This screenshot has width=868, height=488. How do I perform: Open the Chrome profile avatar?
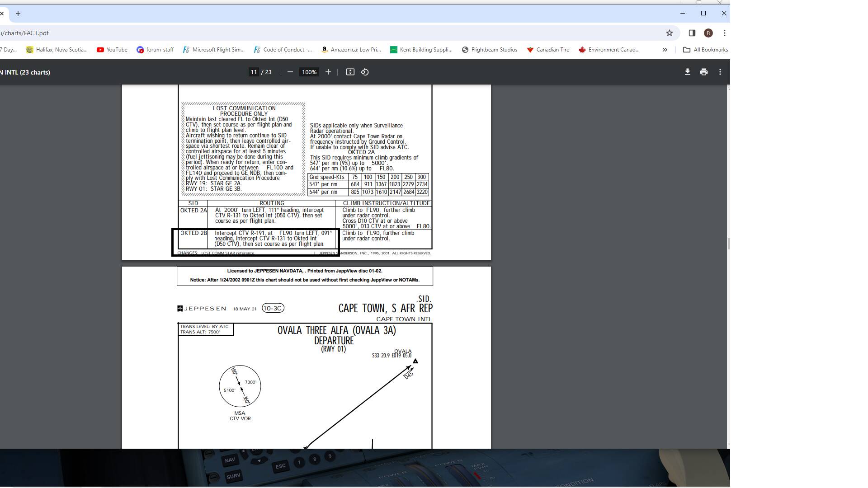(708, 33)
